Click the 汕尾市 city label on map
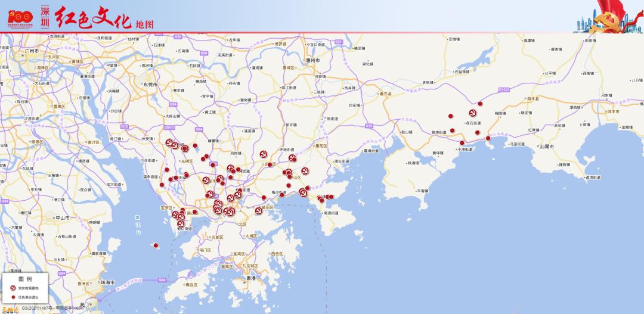This screenshot has width=644, height=314. [x=546, y=146]
